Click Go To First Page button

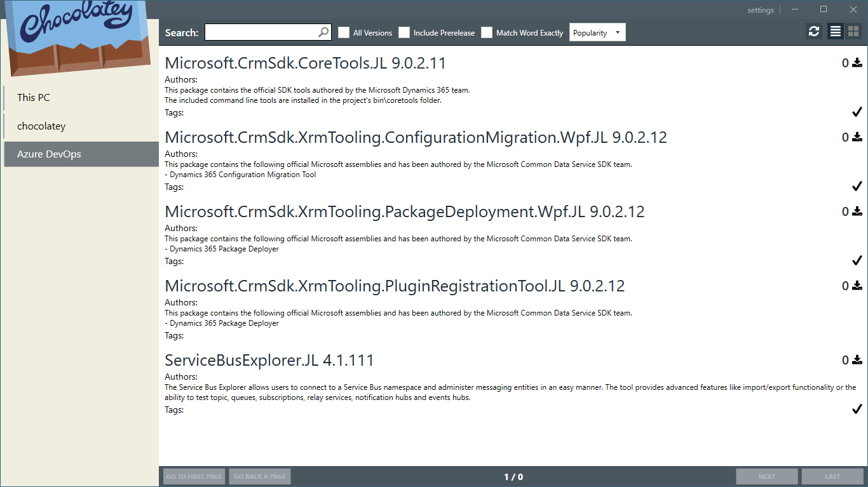coord(194,476)
